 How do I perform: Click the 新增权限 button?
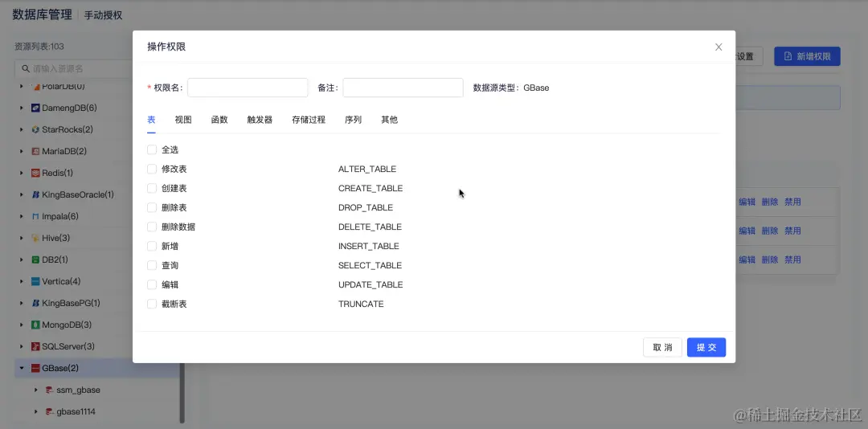click(x=807, y=56)
